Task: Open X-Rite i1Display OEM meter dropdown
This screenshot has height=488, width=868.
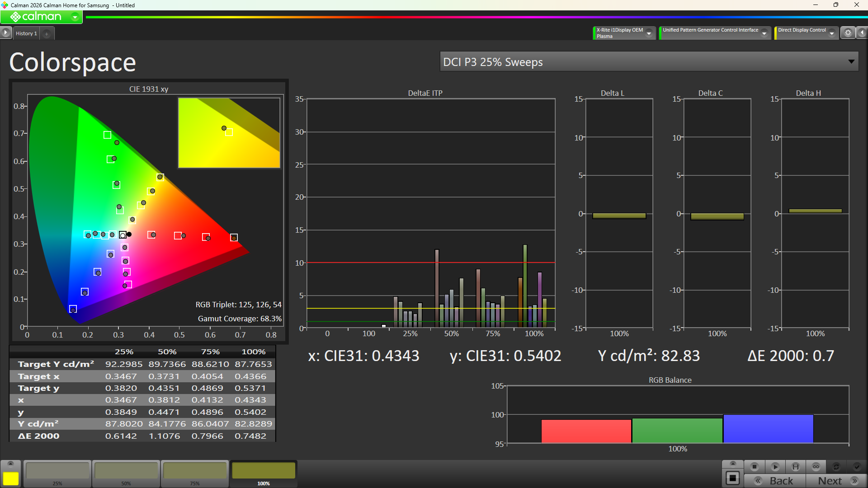Action: 649,33
